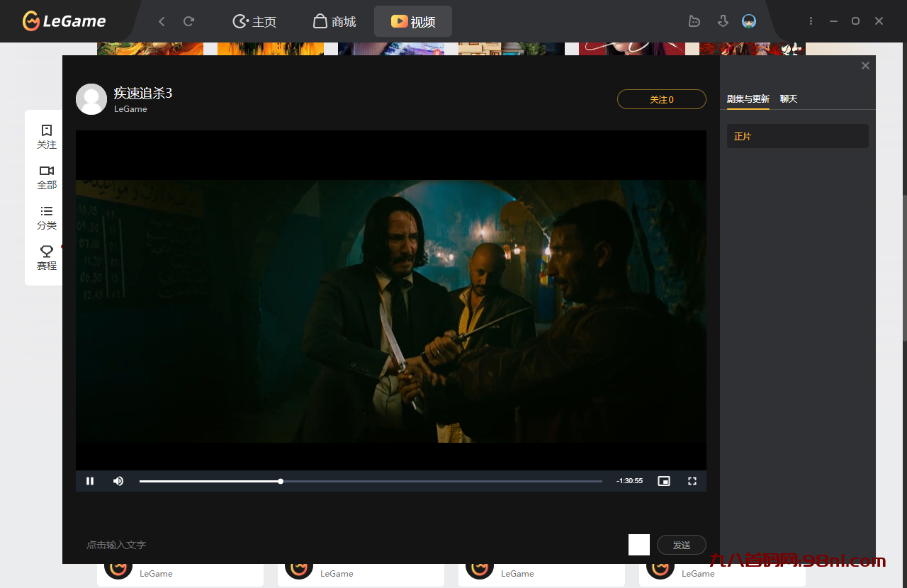Follow with the 关注 0 button
This screenshot has height=588, width=907.
662,99
